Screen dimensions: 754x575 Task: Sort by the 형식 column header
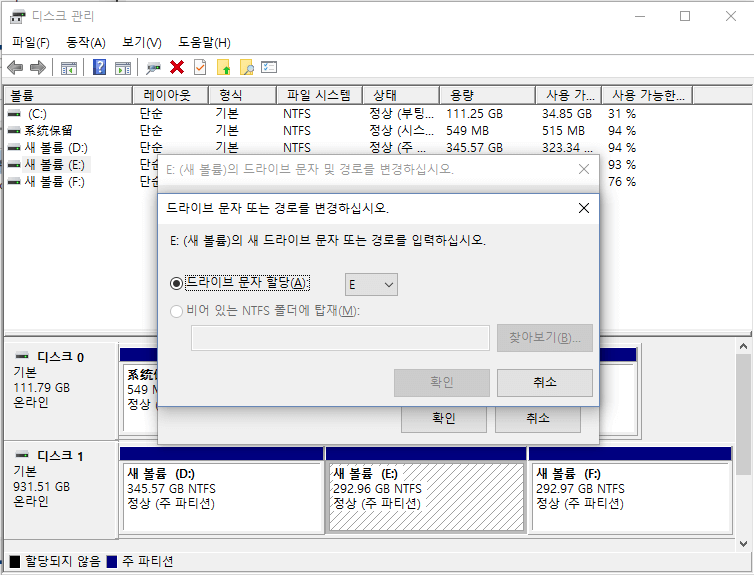pos(242,95)
